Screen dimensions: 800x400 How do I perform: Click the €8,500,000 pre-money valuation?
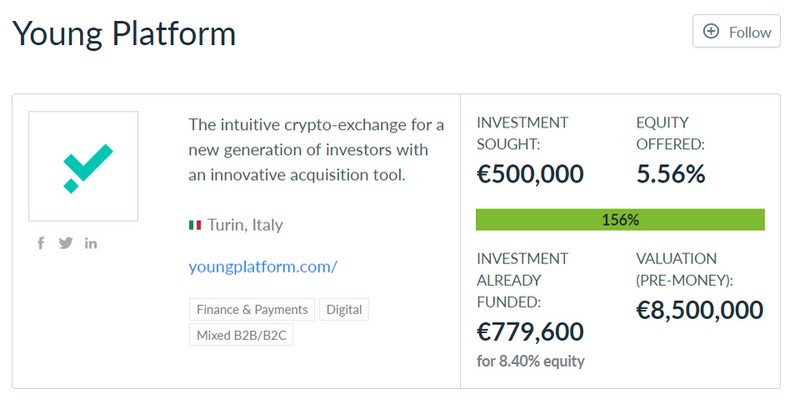(x=700, y=310)
